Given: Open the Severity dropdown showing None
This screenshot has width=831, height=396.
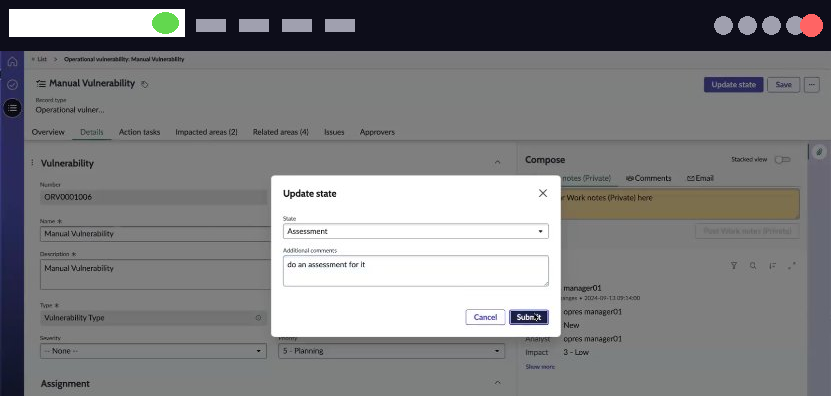Looking at the screenshot, I should point(153,351).
